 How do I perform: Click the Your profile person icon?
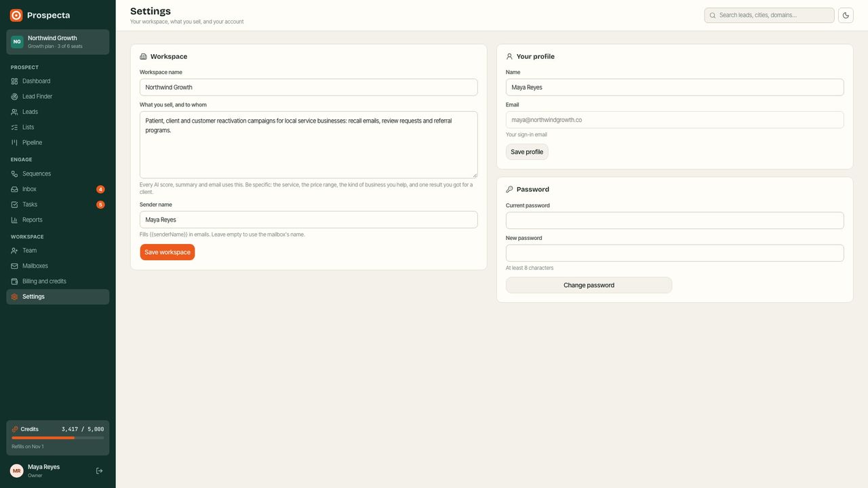pyautogui.click(x=509, y=57)
